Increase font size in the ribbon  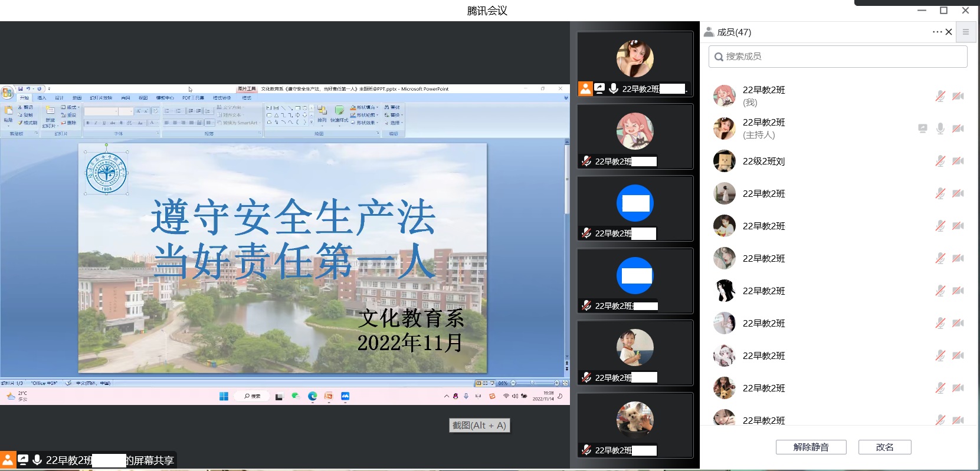pos(138,111)
